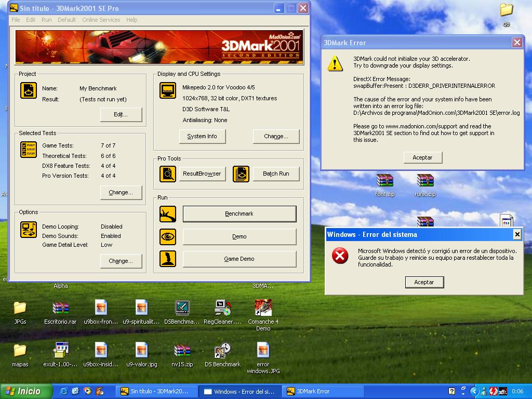Open the ResultBrowser

tap(202, 174)
